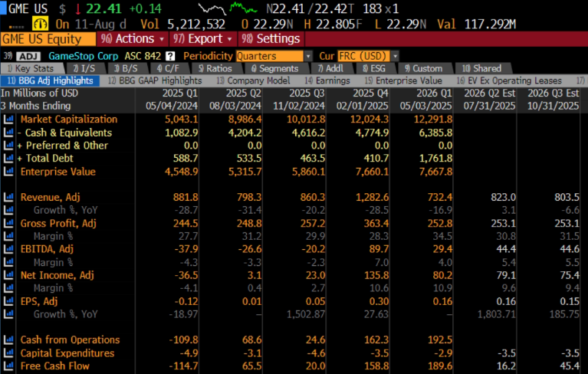Select Earnings sub-tab
Viewport: 588px width, 374px height.
(327, 81)
